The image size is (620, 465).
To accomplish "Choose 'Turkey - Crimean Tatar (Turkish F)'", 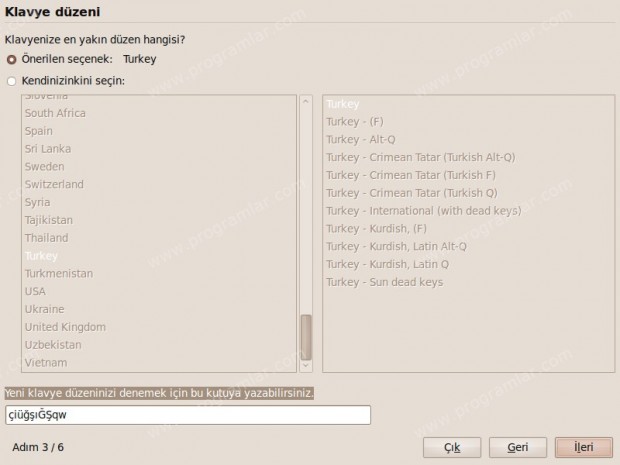I will coord(411,175).
